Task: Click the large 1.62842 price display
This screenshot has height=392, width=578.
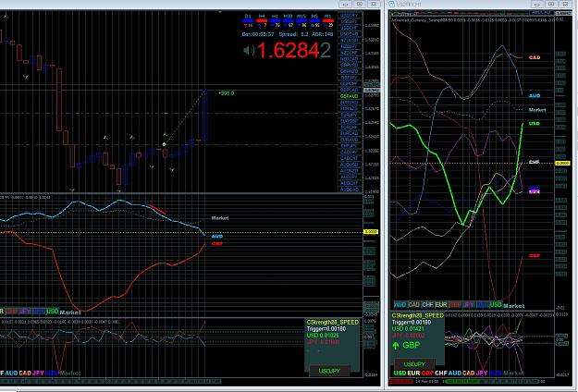Action: coord(294,51)
